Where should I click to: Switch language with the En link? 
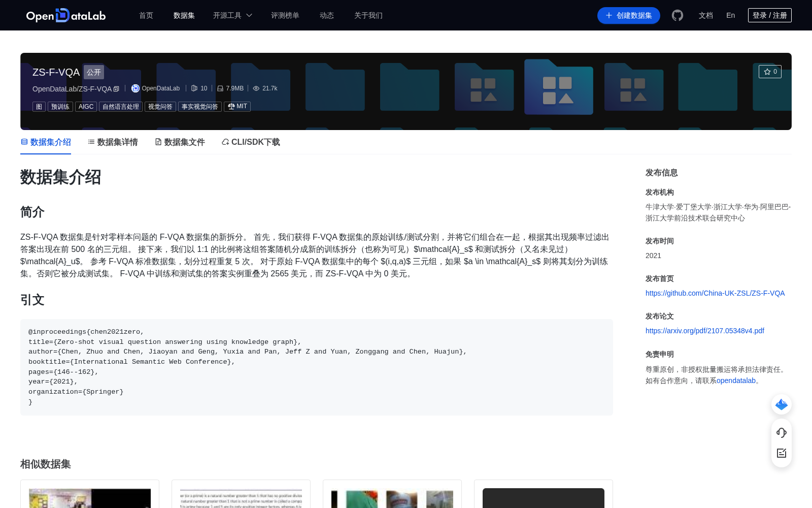[731, 15]
